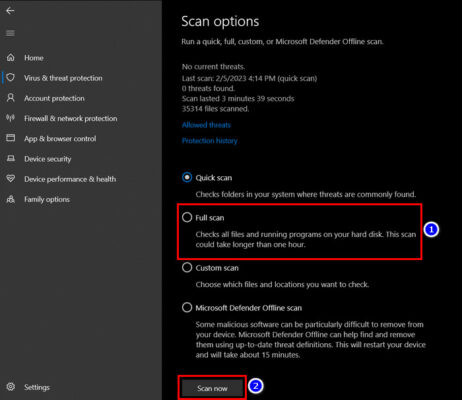Click the Account protection person icon
The image size is (462, 400).
coord(11,98)
